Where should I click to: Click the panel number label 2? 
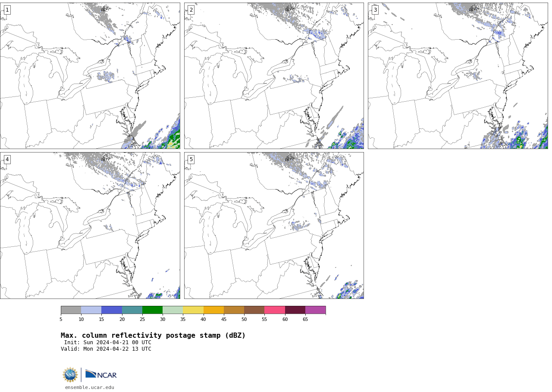[191, 10]
